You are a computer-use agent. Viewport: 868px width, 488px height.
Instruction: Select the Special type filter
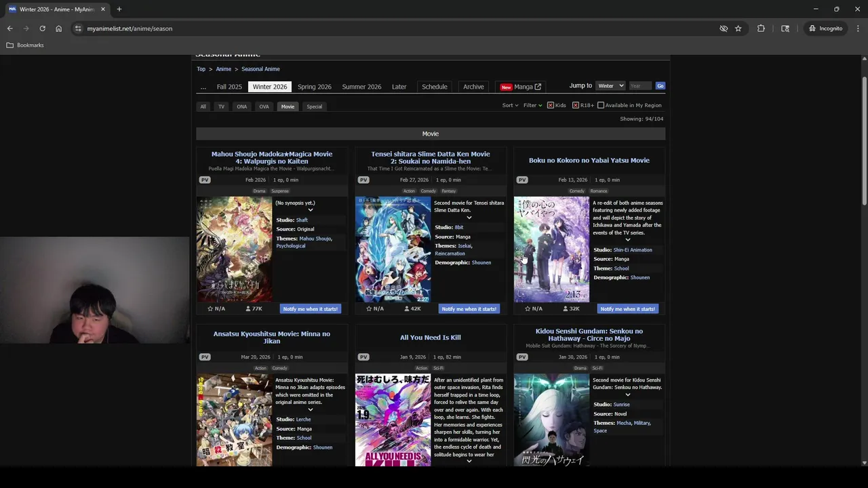coord(314,106)
